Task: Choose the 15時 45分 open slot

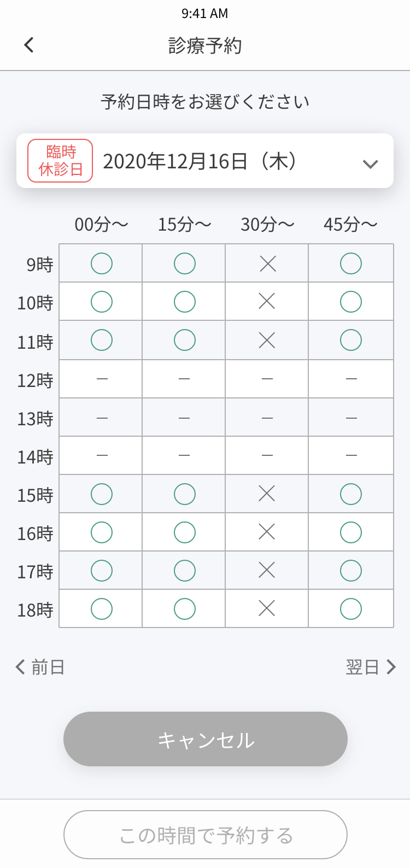Action: pyautogui.click(x=351, y=494)
